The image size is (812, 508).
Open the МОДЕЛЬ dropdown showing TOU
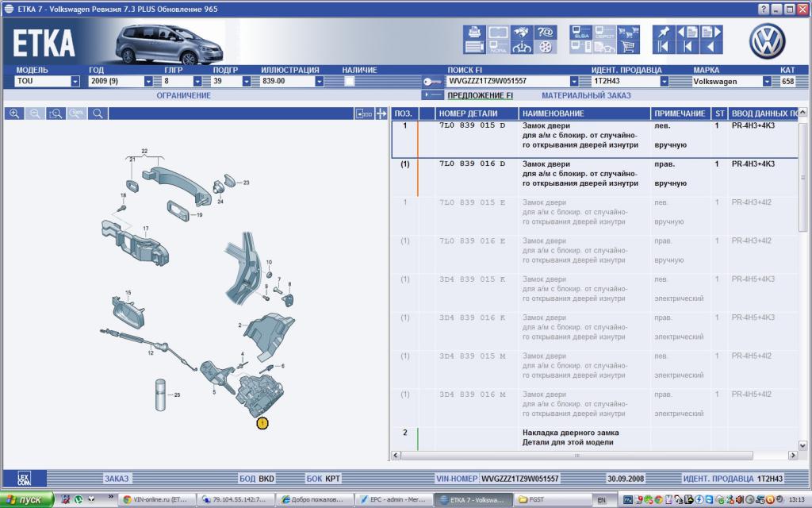click(75, 82)
